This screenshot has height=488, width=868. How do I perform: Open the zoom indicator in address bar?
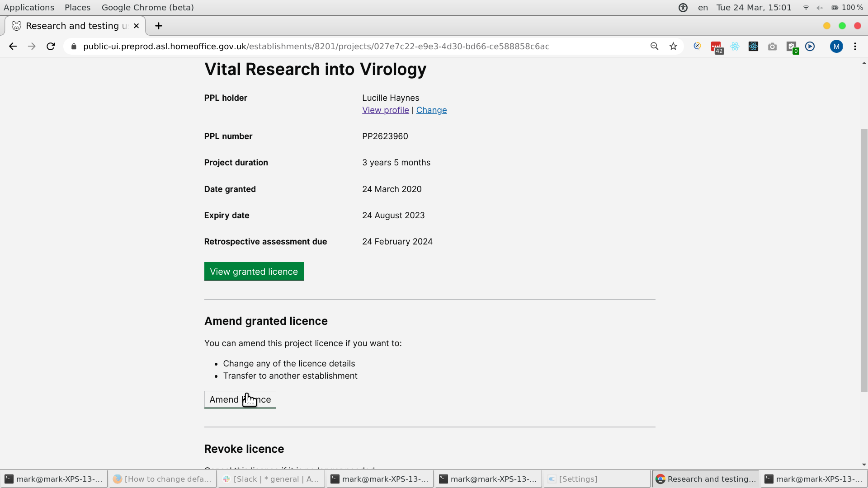(654, 47)
